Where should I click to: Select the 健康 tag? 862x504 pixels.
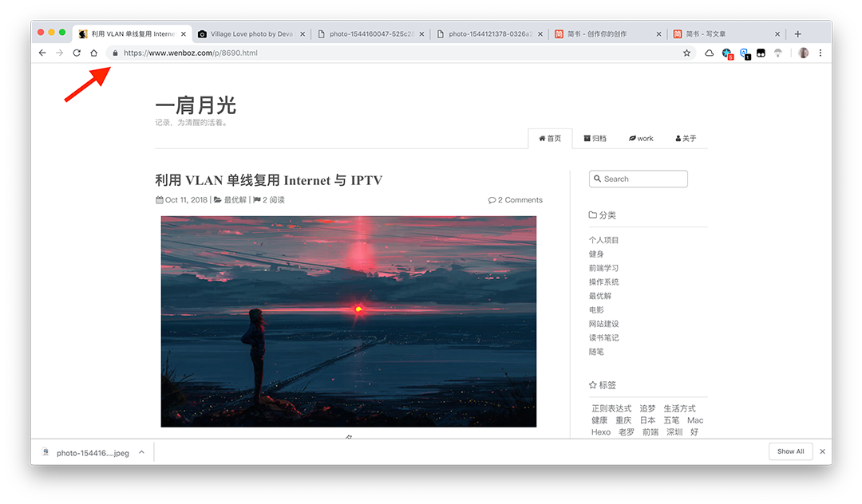pyautogui.click(x=599, y=420)
